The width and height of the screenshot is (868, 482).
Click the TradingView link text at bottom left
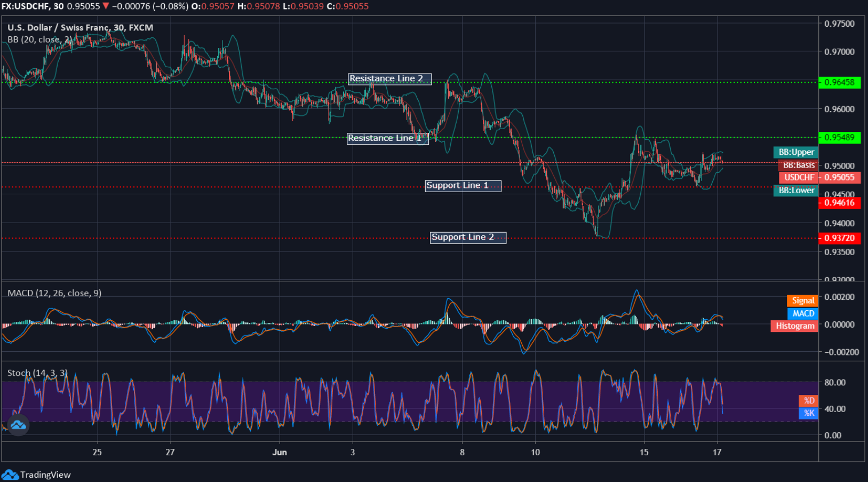click(x=46, y=475)
